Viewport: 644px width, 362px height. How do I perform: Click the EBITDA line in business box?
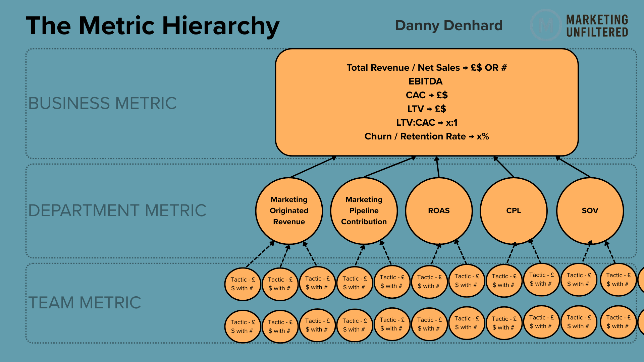425,81
